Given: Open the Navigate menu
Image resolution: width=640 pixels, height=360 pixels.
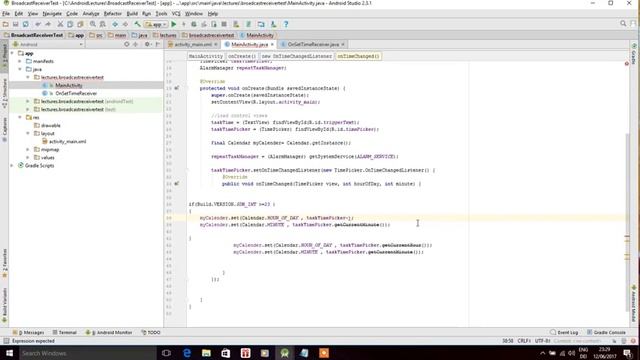Looking at the screenshot, I should point(52,13).
